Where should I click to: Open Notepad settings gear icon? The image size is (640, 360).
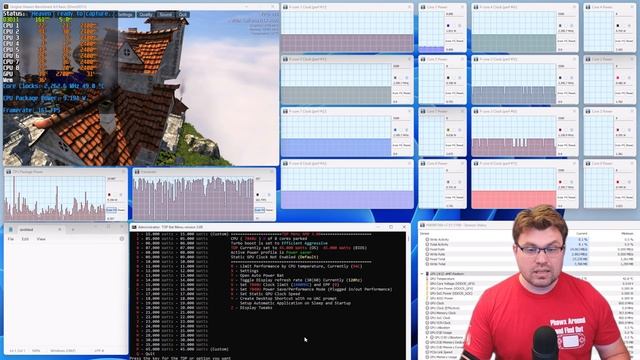pyautogui.click(x=122, y=239)
